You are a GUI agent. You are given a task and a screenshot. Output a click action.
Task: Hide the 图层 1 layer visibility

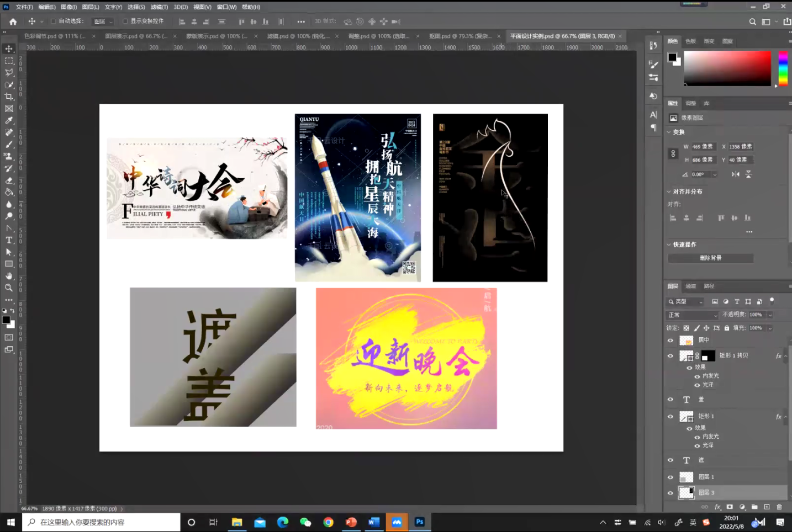click(670, 477)
